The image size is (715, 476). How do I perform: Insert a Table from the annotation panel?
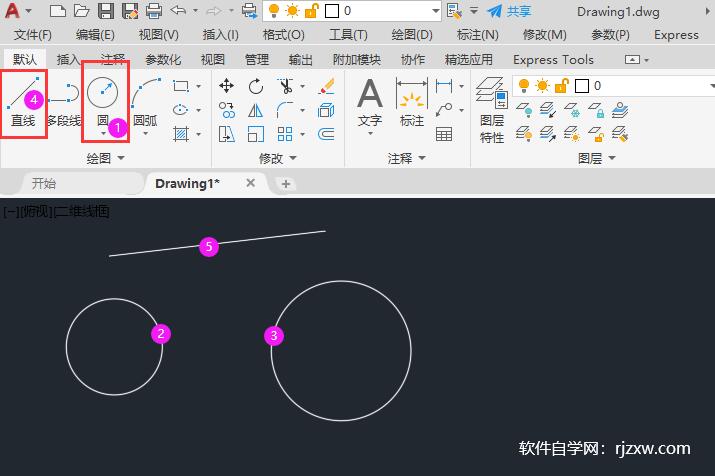[x=444, y=134]
